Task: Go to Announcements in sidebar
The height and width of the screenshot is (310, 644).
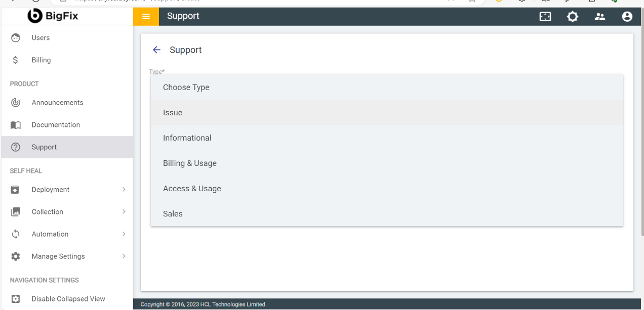Action: click(x=67, y=103)
